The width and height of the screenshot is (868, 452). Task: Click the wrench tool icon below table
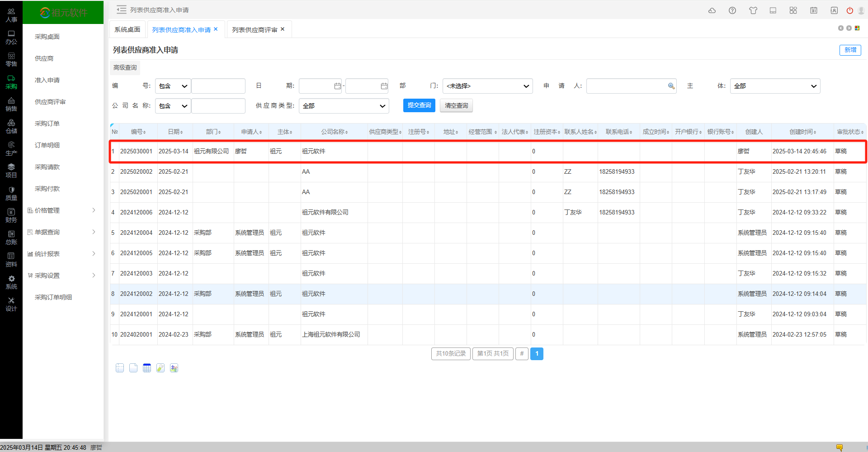[160, 368]
